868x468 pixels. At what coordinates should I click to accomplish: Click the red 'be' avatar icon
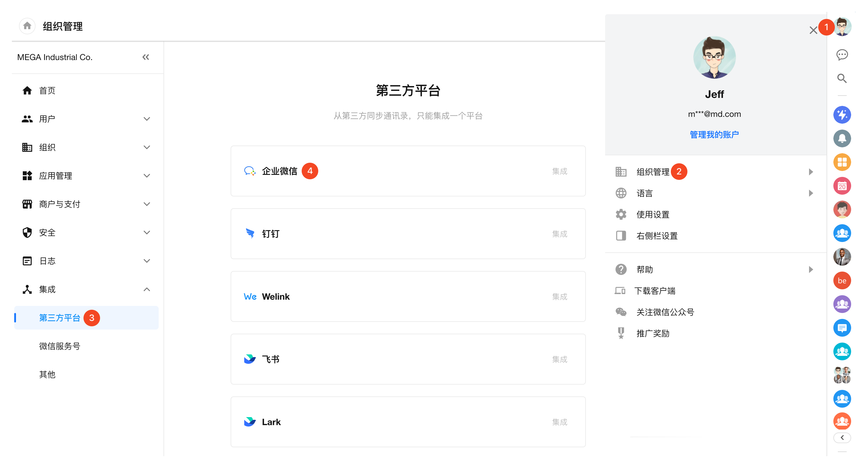tap(842, 280)
